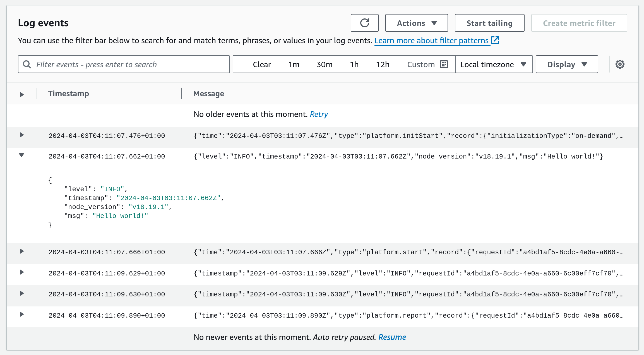644x355 pixels.
Task: Click Resume to restart auto retry
Action: tap(392, 337)
